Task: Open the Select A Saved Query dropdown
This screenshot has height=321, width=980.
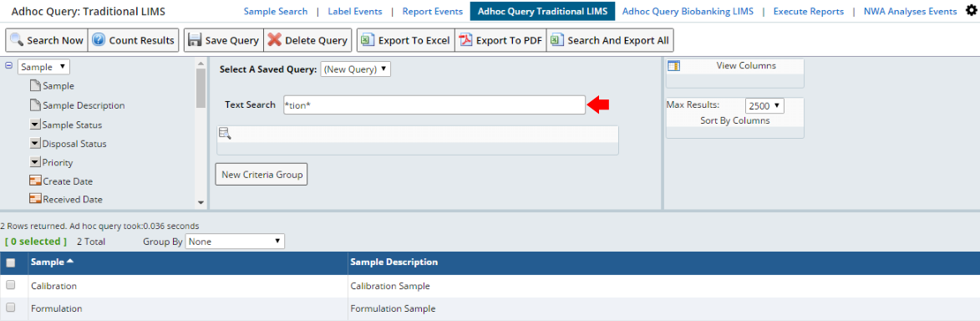Action: [x=356, y=69]
